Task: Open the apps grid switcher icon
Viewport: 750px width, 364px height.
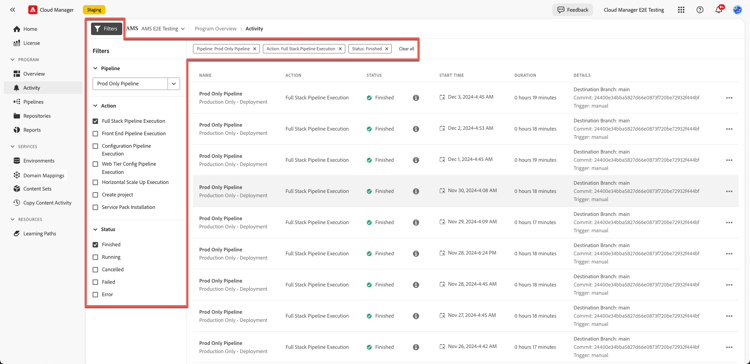Action: click(x=681, y=10)
